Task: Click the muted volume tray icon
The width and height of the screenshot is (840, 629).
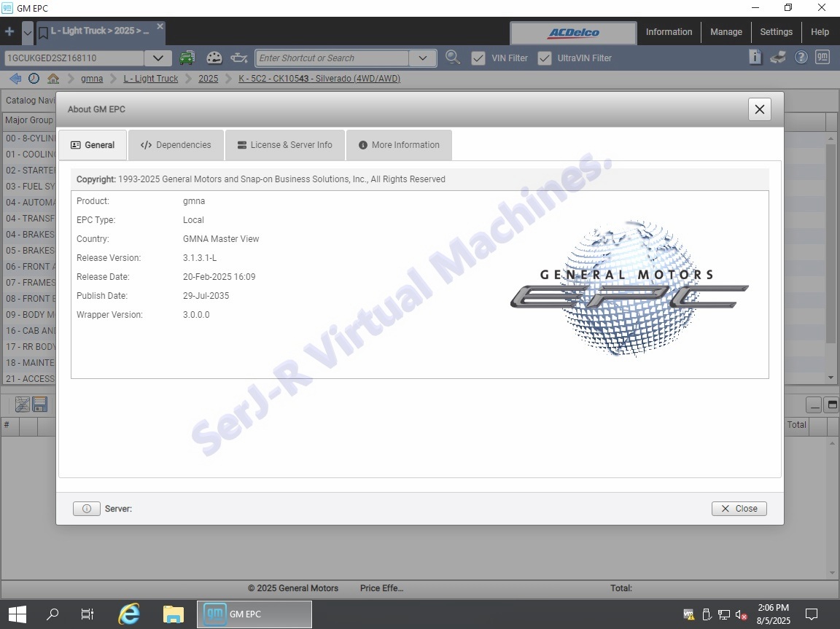Action: [x=741, y=614]
